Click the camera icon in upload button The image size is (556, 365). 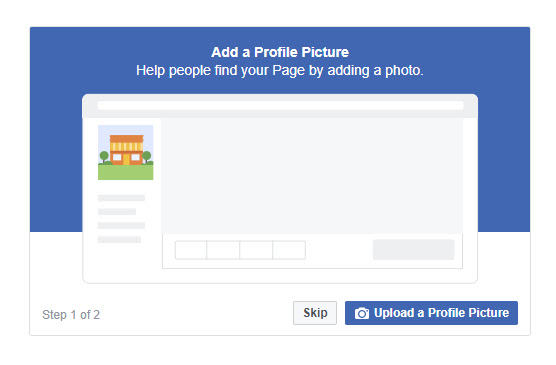pos(362,313)
